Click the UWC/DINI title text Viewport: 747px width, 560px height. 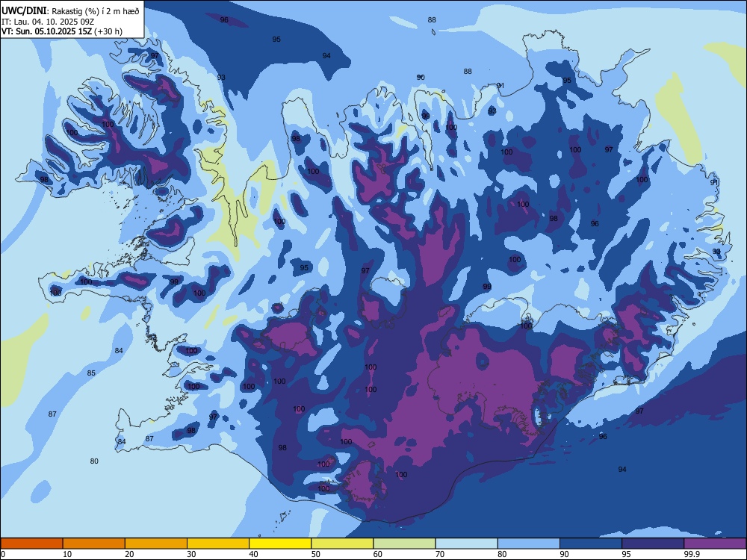(x=24, y=10)
